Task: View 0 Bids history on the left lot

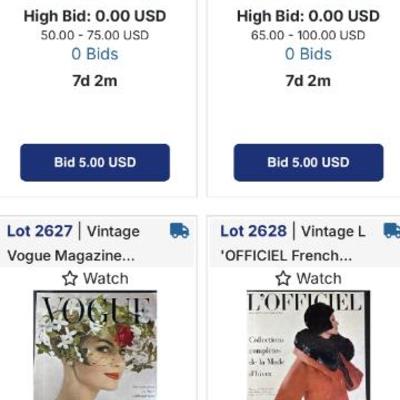Action: (x=95, y=54)
